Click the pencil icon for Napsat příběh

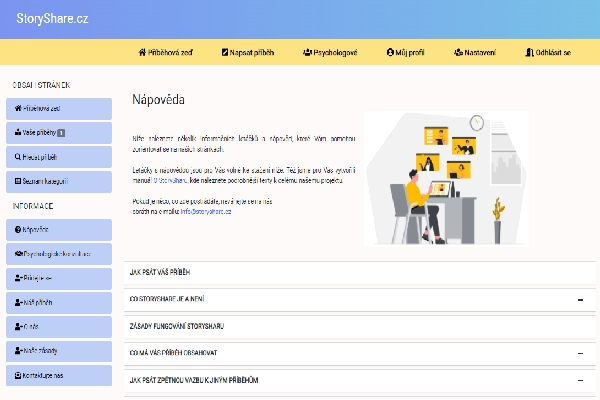click(223, 52)
